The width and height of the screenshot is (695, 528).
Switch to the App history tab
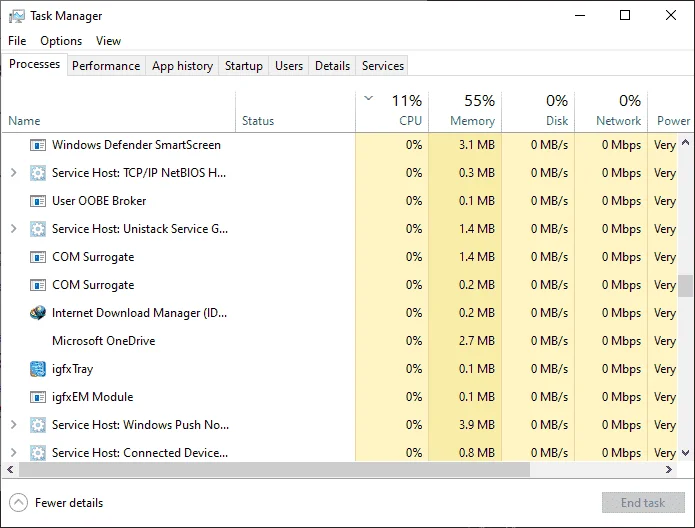tap(182, 66)
